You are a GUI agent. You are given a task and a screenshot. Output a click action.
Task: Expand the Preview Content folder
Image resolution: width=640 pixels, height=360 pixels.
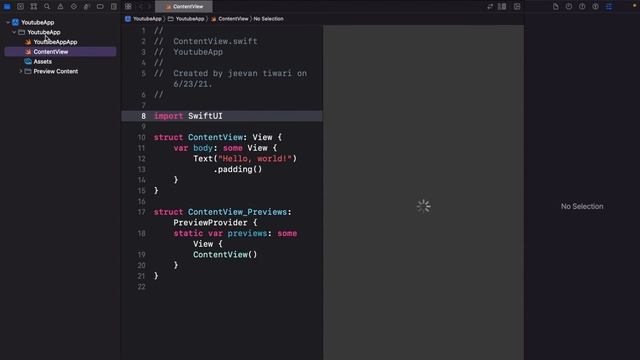tap(20, 71)
